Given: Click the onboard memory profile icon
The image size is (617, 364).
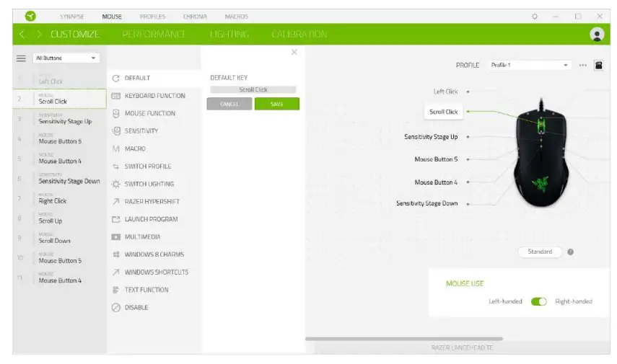Looking at the screenshot, I should click(598, 66).
